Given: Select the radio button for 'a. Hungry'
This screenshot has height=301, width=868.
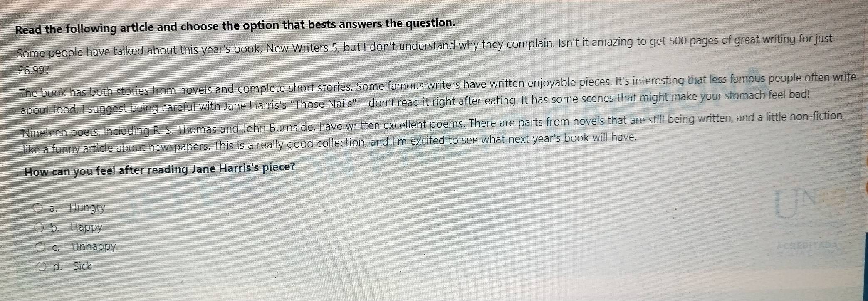Looking at the screenshot, I should (x=38, y=207).
